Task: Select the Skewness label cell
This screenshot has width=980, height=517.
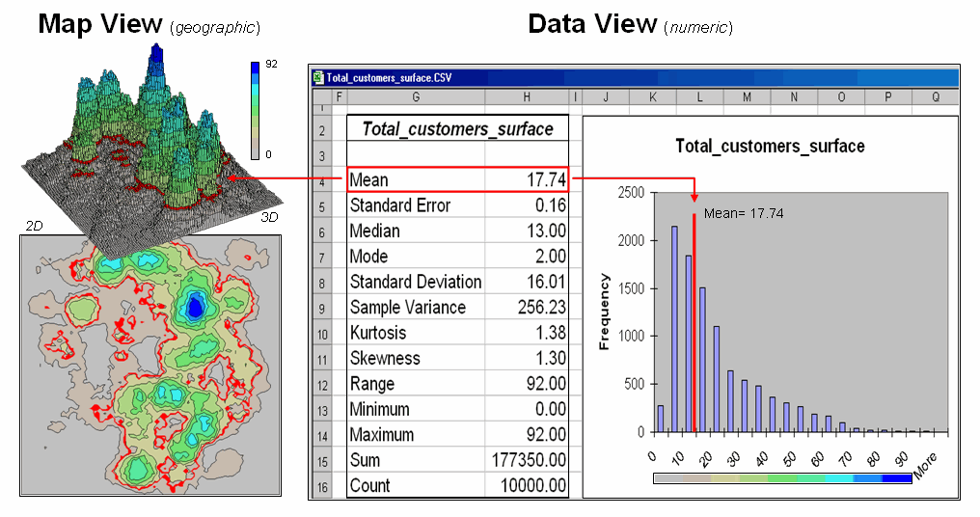Action: tap(415, 359)
